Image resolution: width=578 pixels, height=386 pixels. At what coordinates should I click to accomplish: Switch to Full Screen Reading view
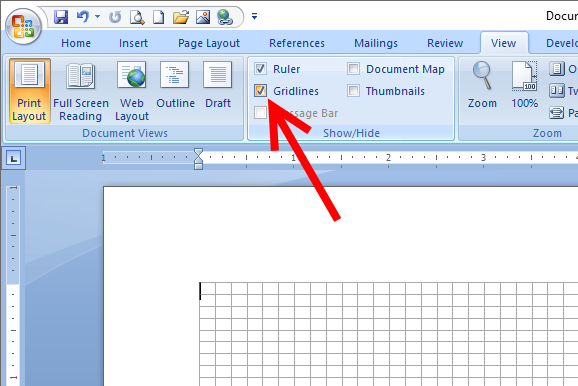[x=81, y=91]
